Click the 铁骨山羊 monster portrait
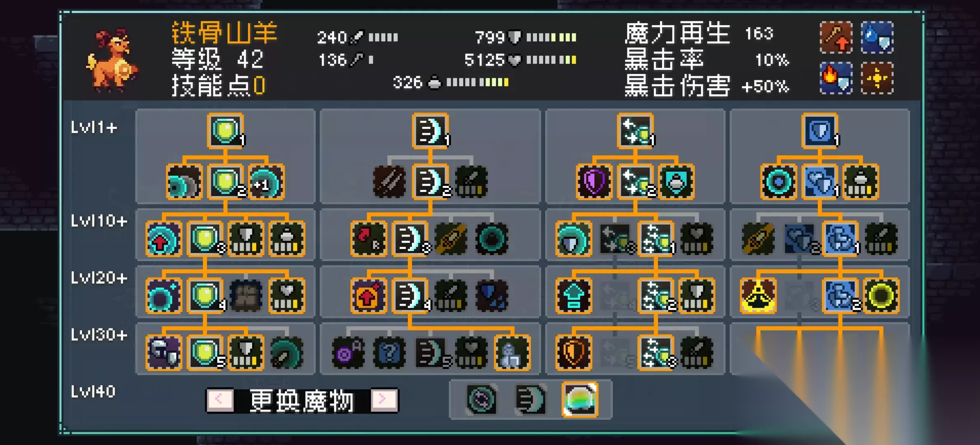 pos(111,60)
